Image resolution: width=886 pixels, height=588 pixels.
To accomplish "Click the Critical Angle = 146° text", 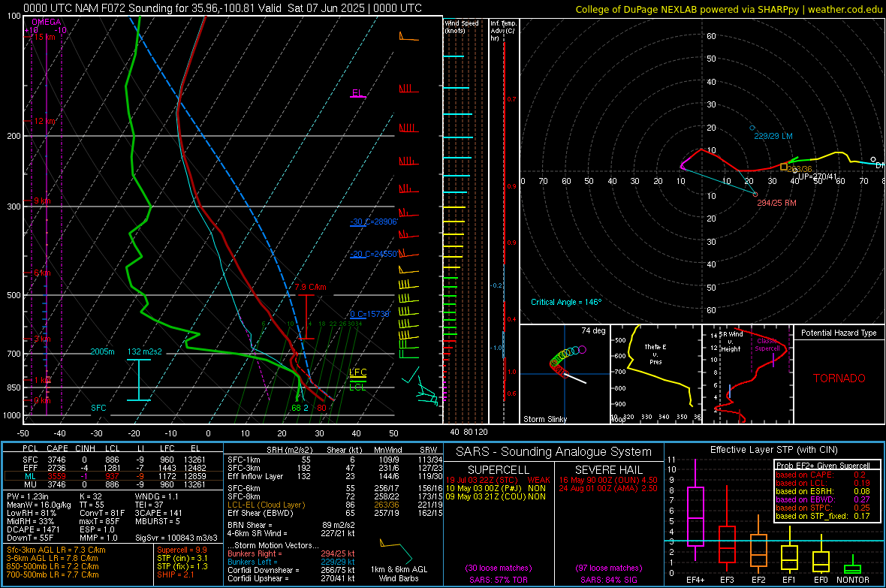I will [x=566, y=302].
